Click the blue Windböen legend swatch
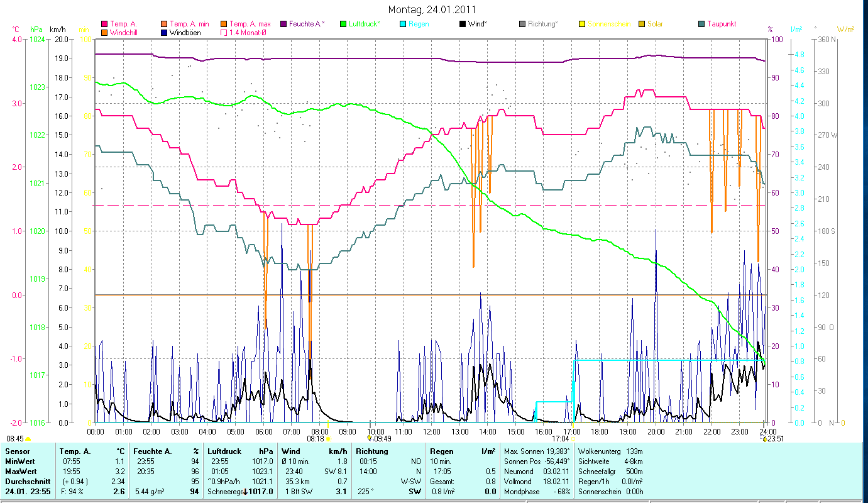Image resolution: width=868 pixels, height=503 pixels. point(164,32)
